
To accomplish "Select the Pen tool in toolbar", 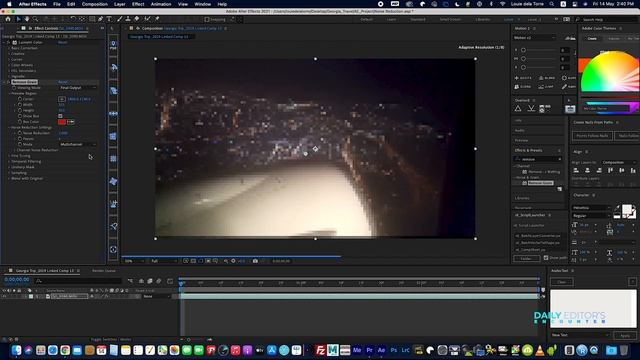I will [100, 19].
